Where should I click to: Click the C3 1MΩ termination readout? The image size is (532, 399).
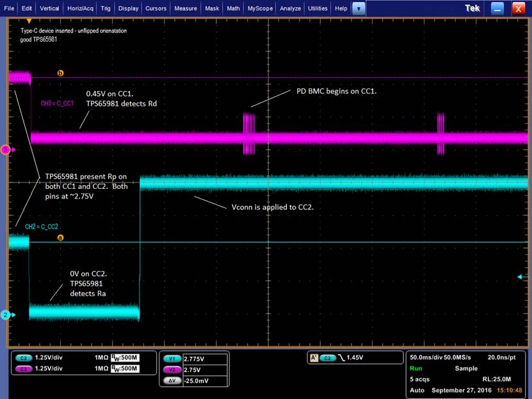tap(101, 368)
